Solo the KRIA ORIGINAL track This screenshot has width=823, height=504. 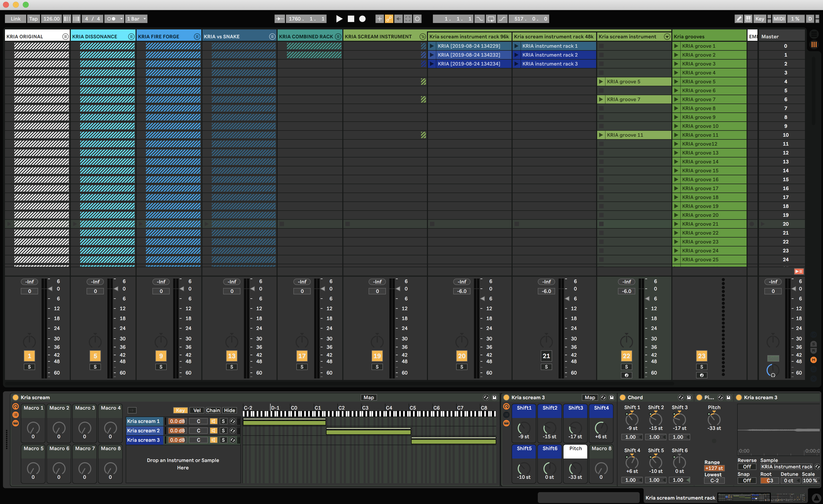[29, 367]
